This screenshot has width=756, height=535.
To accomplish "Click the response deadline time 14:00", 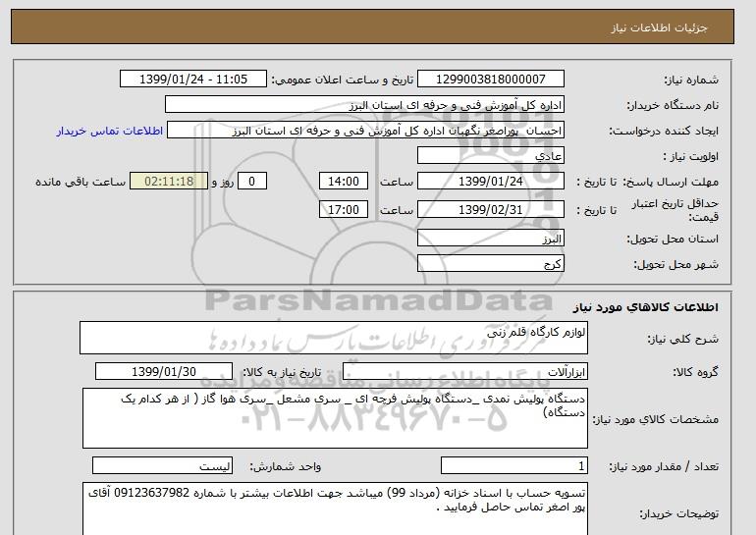I will 344,182.
